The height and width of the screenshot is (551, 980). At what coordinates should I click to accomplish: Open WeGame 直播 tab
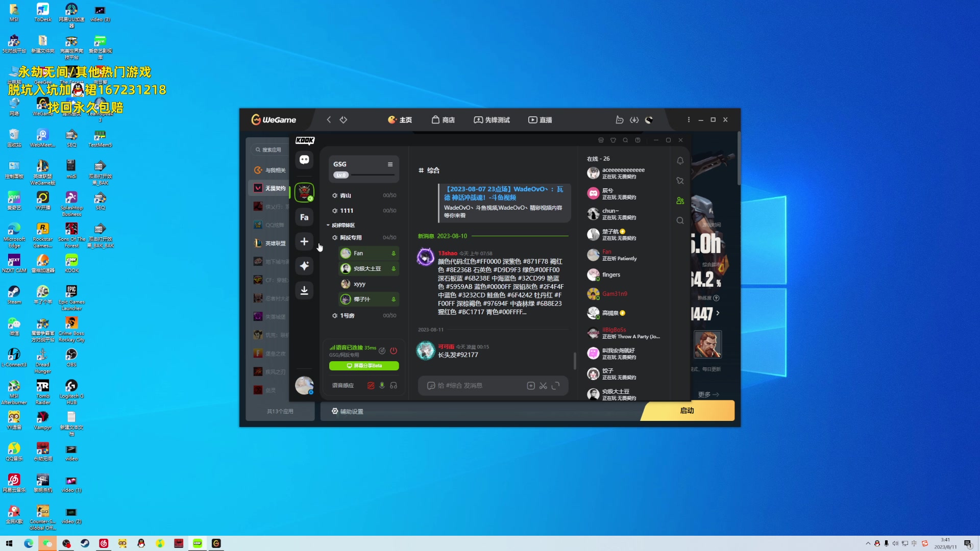540,120
